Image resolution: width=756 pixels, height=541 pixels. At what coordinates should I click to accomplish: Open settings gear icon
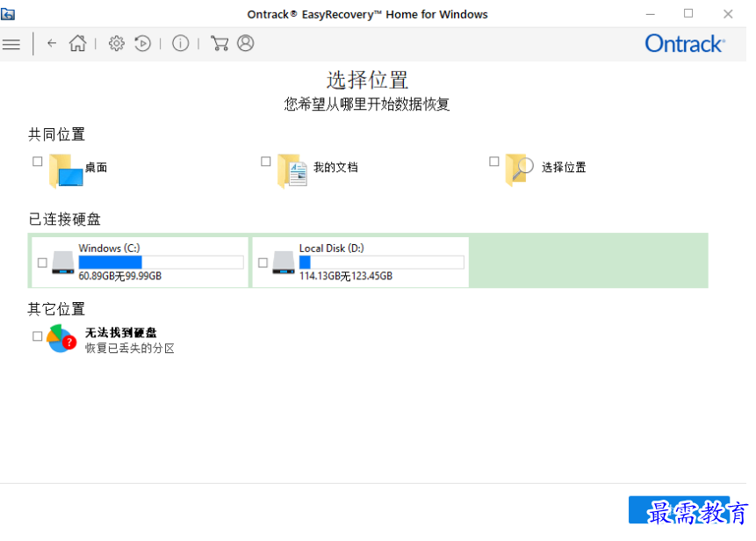pos(116,43)
